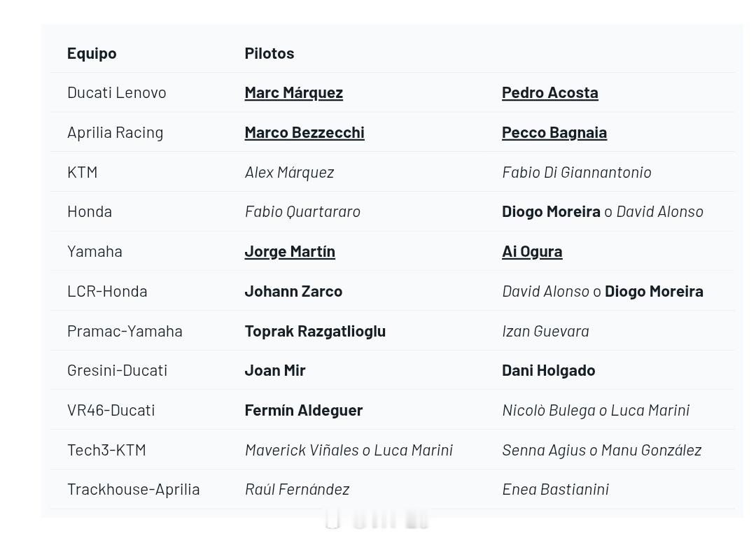Click the Pilotos column header
The image size is (756, 536).
269,53
